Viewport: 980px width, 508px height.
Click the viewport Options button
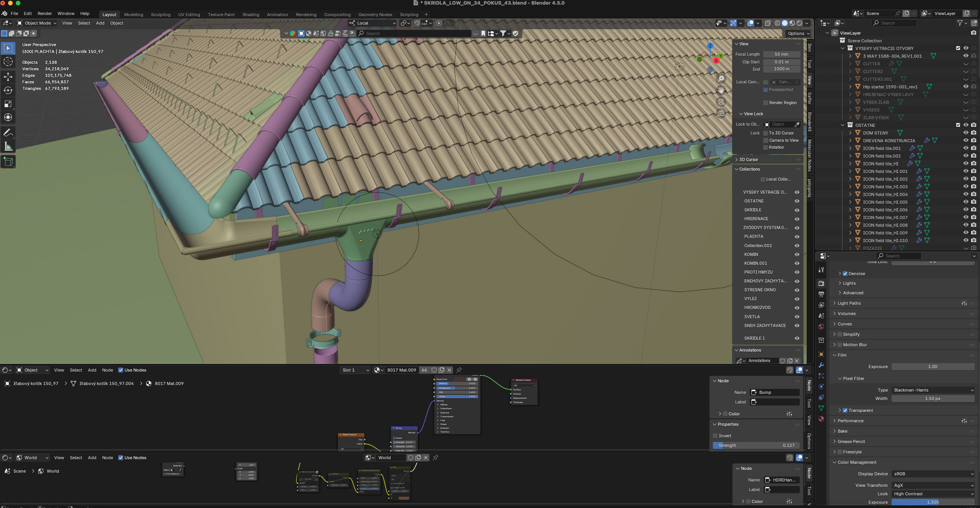point(798,33)
